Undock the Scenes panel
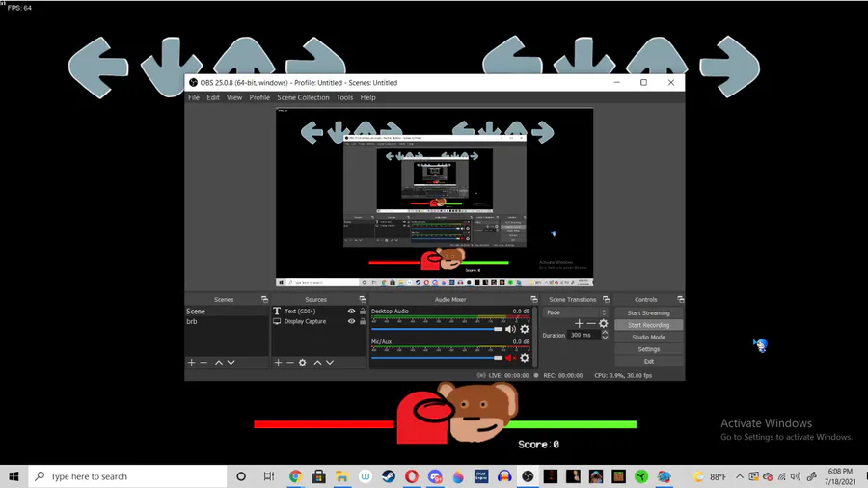 [x=264, y=299]
